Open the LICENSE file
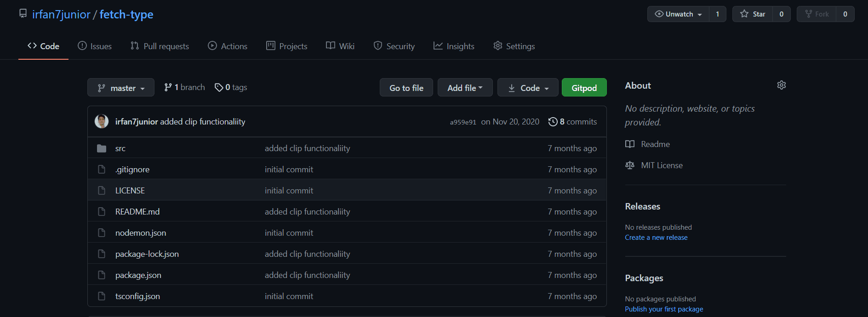 coord(130,191)
